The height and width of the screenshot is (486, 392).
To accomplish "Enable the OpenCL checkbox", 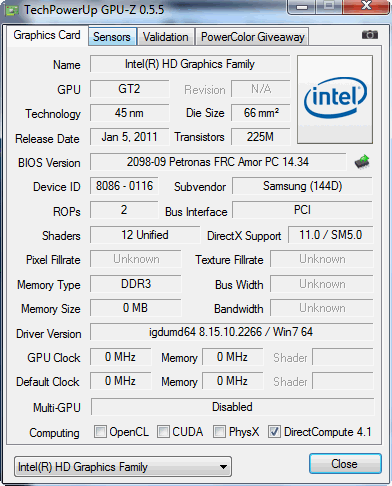I will click(x=100, y=431).
